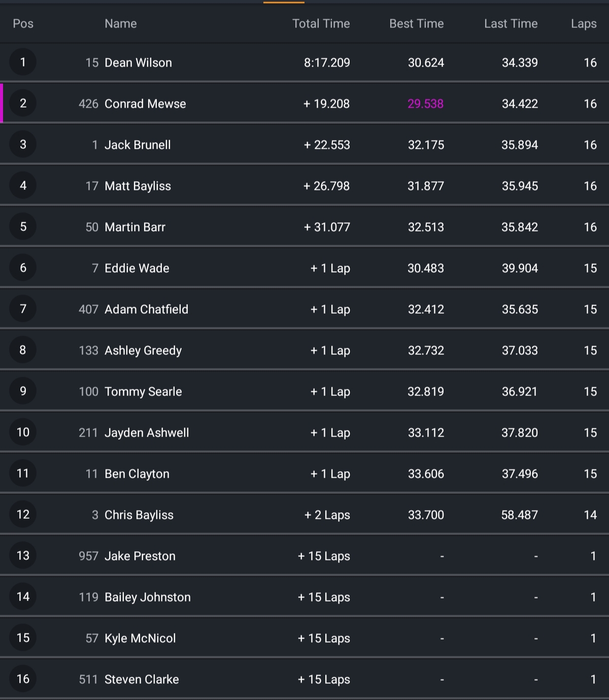The image size is (609, 700).
Task: Sort by the Best Time column header
Action: [416, 24]
